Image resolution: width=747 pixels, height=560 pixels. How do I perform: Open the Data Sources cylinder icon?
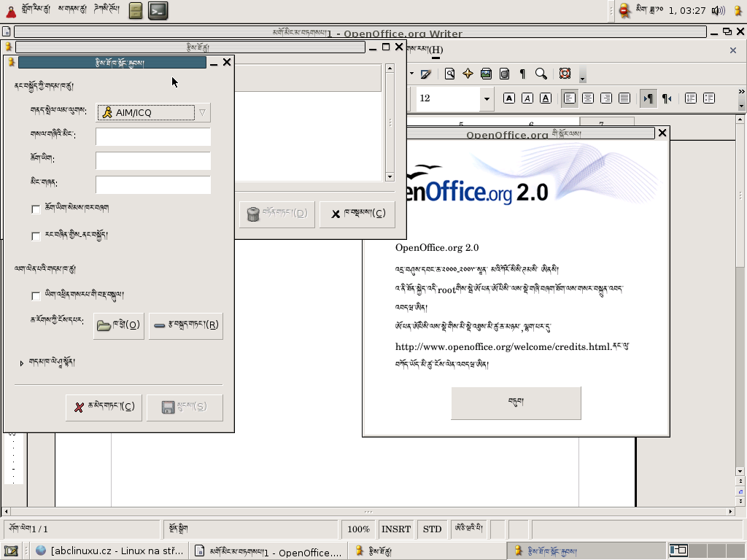505,74
